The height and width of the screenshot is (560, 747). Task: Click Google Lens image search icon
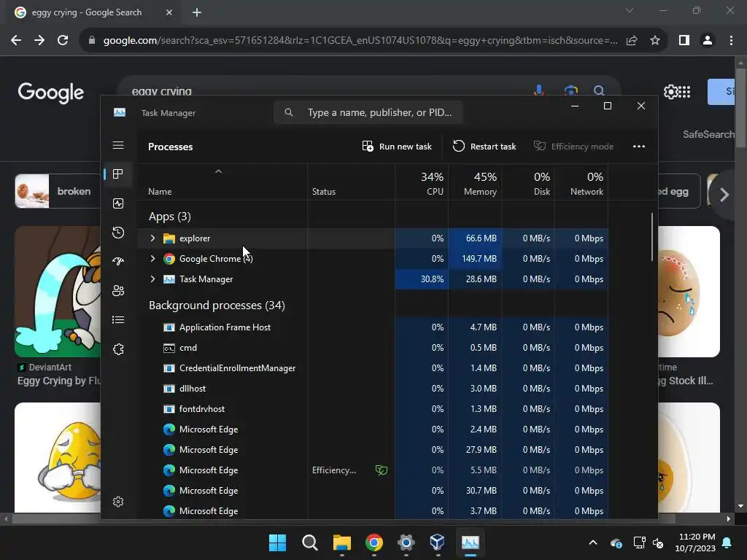[x=570, y=90]
